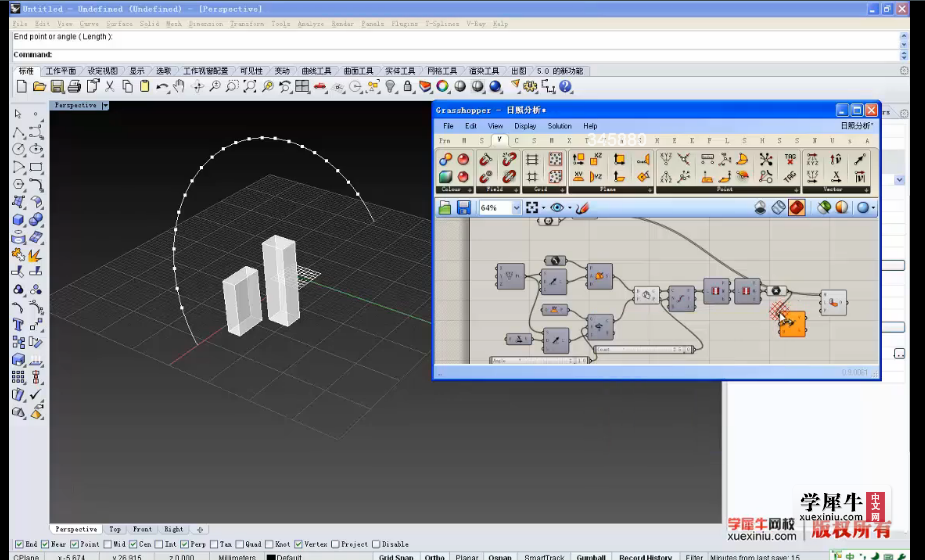925x560 pixels.
Task: Open the Grasshopper preview eye dropdown arrow
Action: pos(570,208)
